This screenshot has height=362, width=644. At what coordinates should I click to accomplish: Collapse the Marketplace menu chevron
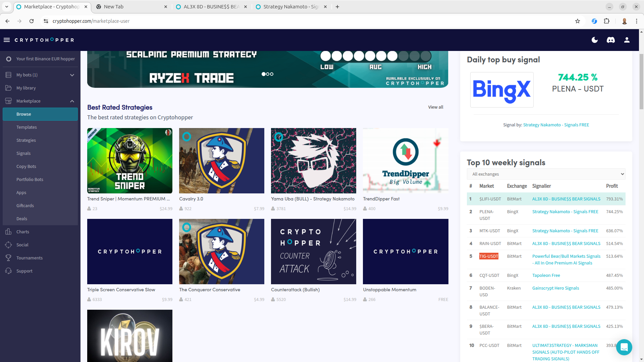[x=72, y=101]
